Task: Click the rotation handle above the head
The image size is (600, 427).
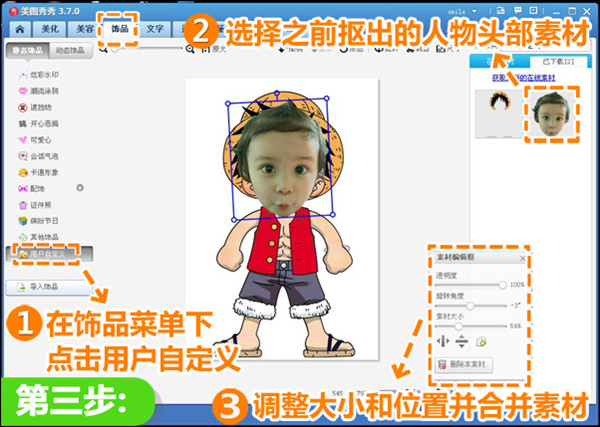Action: 277,93
